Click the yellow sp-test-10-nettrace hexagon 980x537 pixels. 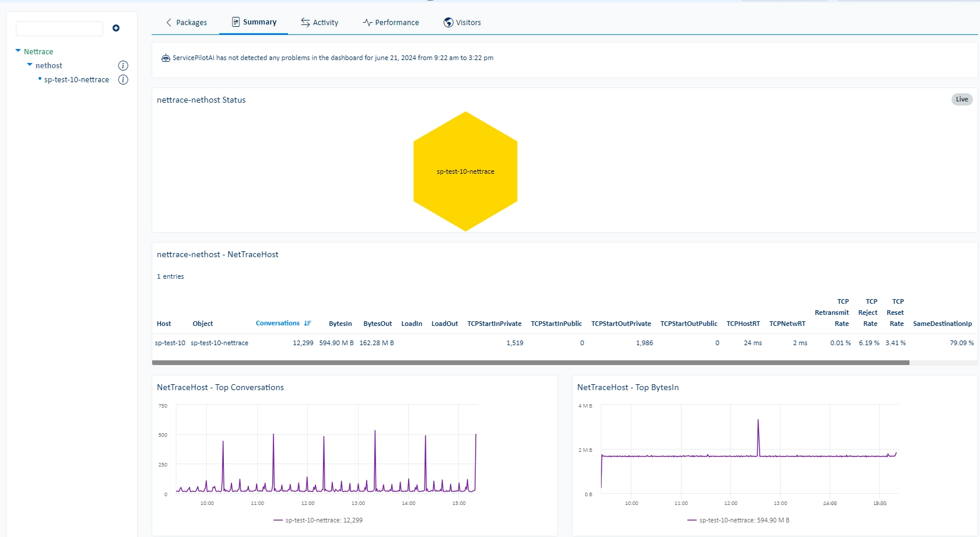tap(465, 171)
